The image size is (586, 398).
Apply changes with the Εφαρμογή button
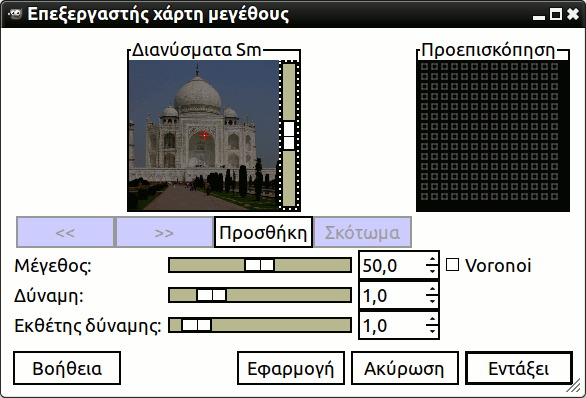(291, 368)
